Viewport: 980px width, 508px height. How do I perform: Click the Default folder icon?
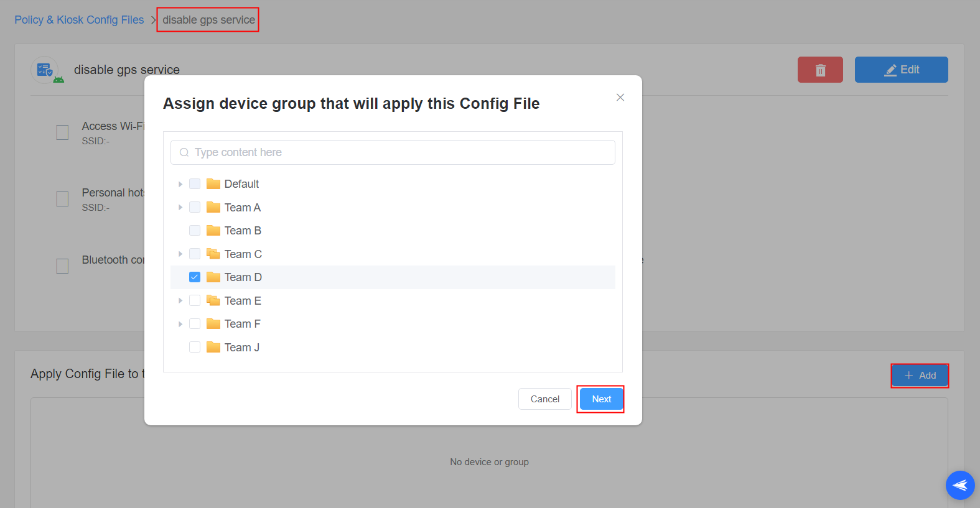pos(213,184)
